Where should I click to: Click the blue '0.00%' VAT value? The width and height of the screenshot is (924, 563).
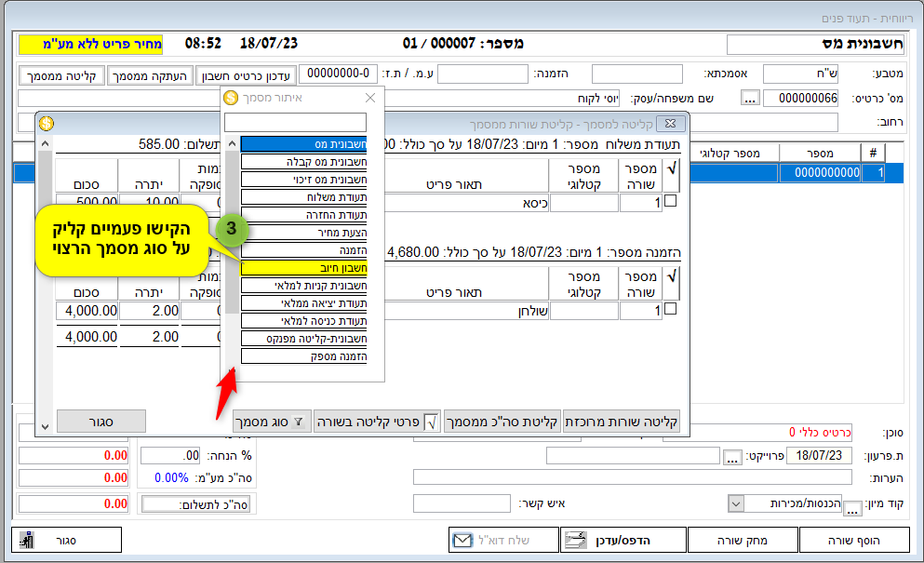click(171, 478)
